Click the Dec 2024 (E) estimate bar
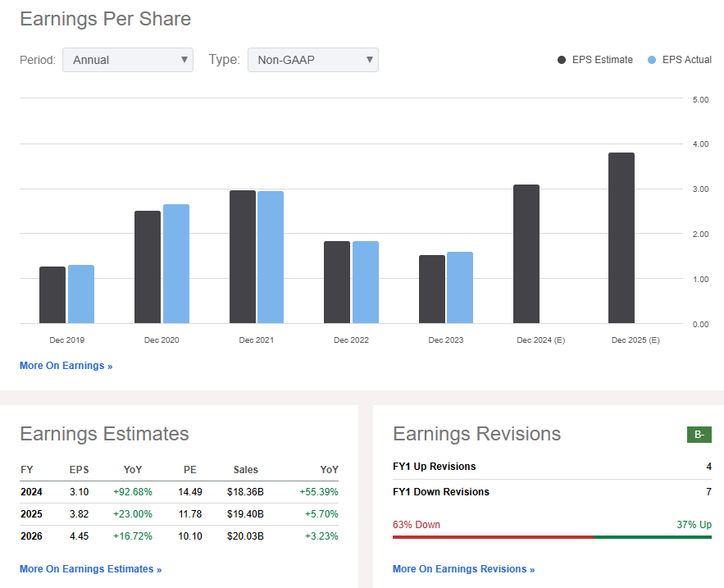This screenshot has height=588, width=724. 526,254
